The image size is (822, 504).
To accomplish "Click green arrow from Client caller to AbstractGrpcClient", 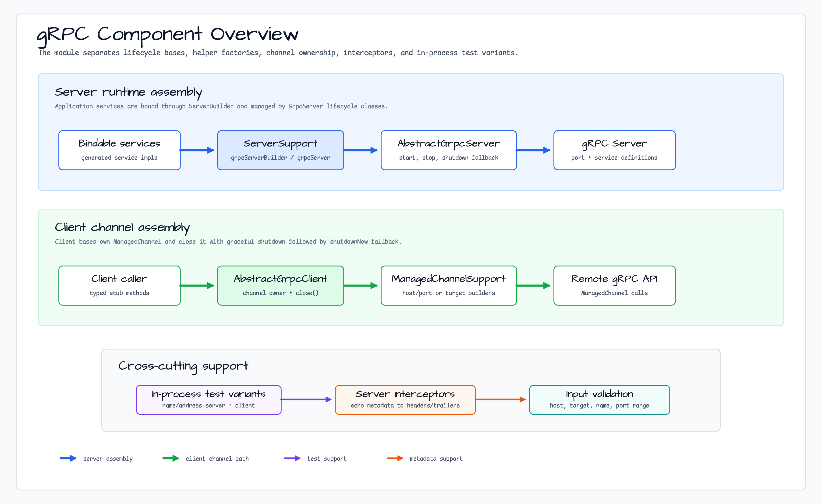I will tap(197, 286).
